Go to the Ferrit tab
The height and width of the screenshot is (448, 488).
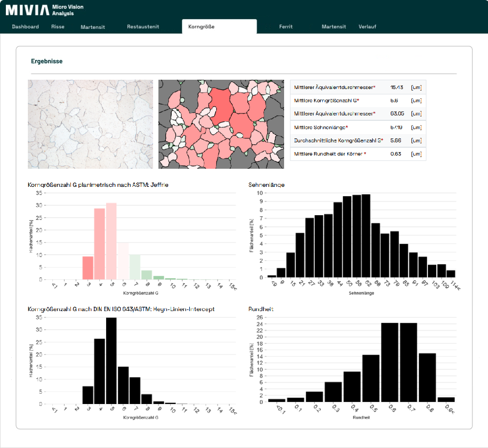286,27
